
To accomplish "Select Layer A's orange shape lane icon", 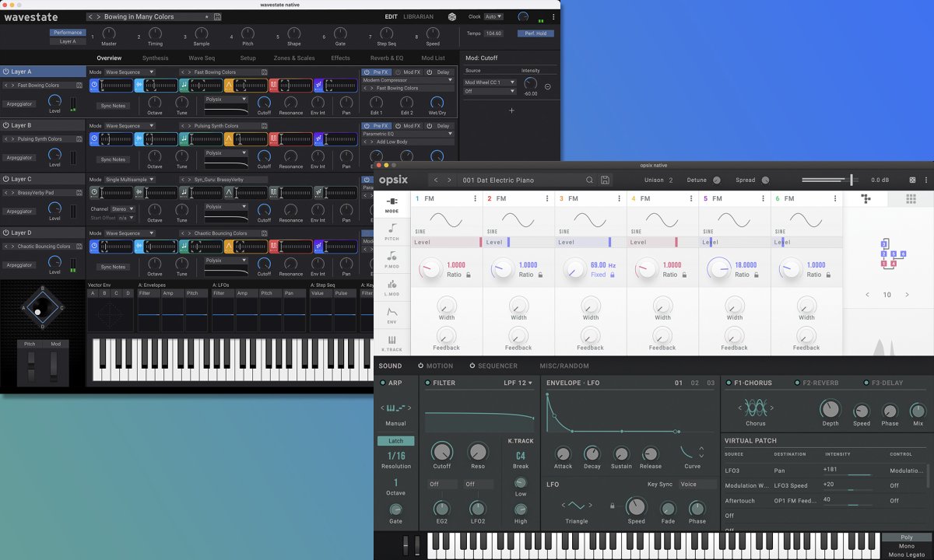I will (230, 86).
